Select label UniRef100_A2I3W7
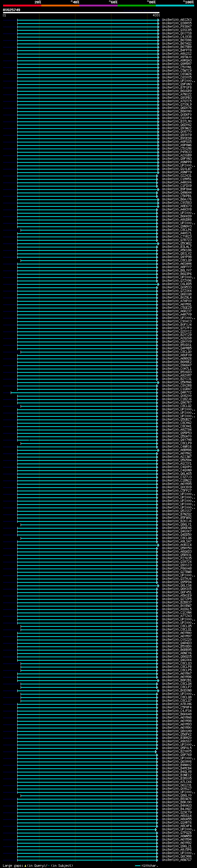 (x=177, y=457)
